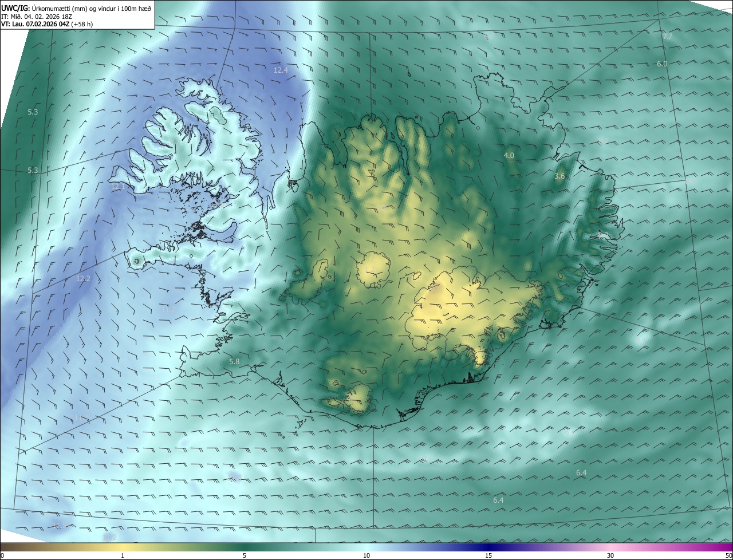Image resolution: width=733 pixels, height=560 pixels.
Task: Click the 11.2 value label on the map
Action: pyautogui.click(x=168, y=310)
